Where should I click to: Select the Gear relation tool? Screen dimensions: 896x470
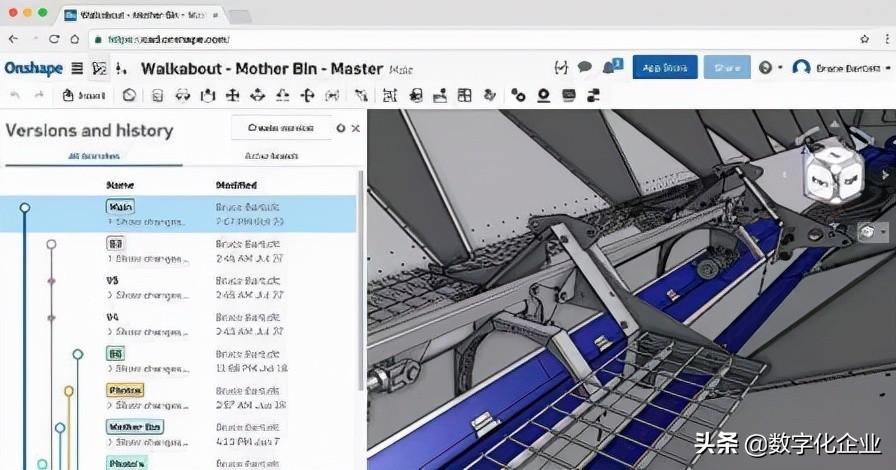[x=518, y=95]
